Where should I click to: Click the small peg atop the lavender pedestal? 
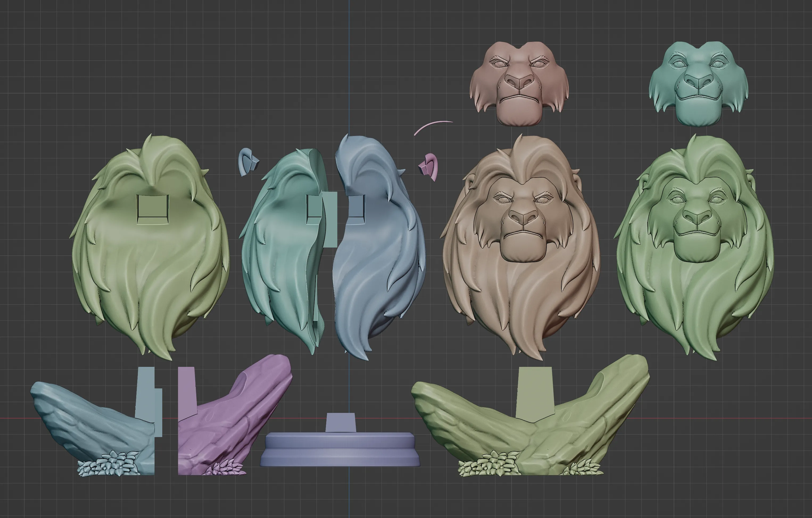341,422
